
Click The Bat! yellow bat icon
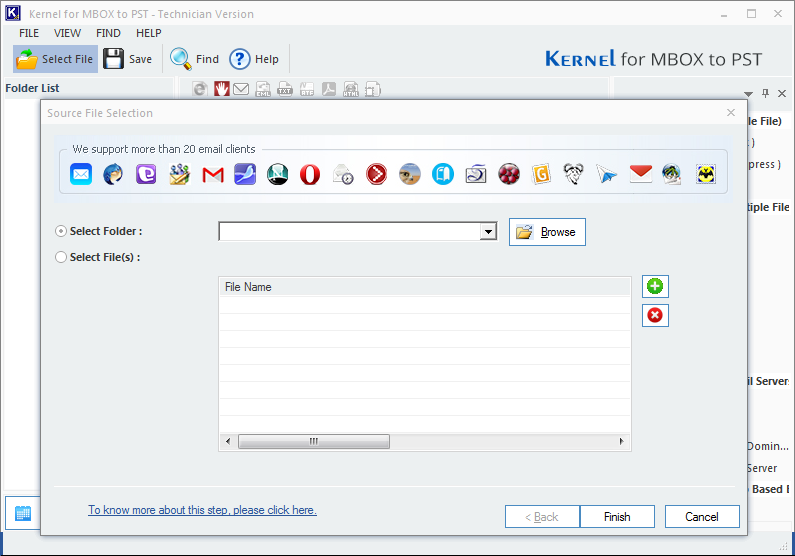pos(706,174)
